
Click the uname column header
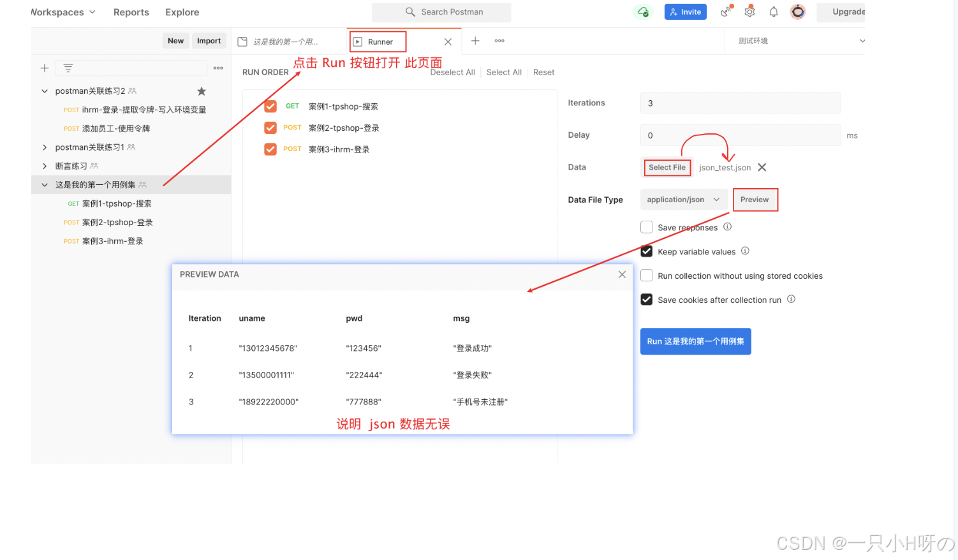(x=252, y=318)
